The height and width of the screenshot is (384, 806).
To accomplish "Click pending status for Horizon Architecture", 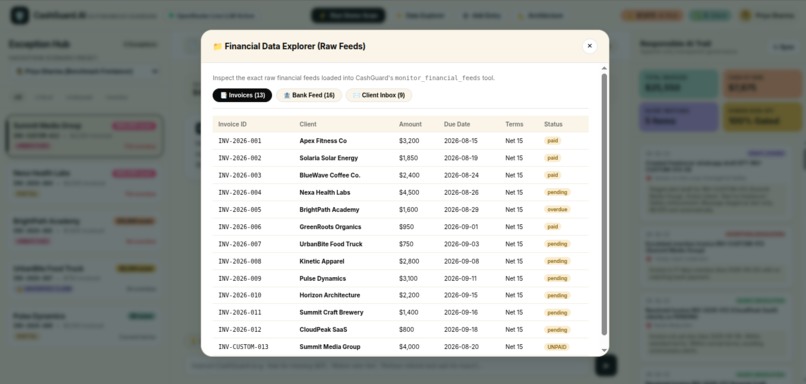I will pyautogui.click(x=557, y=296).
